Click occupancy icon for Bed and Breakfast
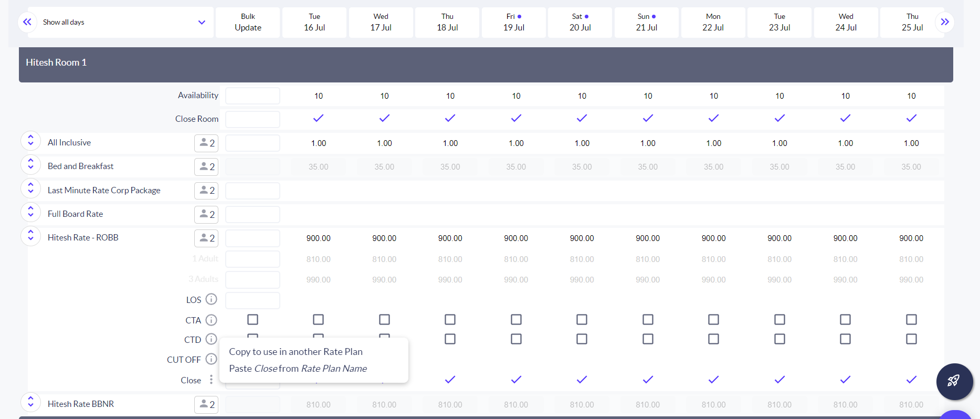 pos(206,166)
